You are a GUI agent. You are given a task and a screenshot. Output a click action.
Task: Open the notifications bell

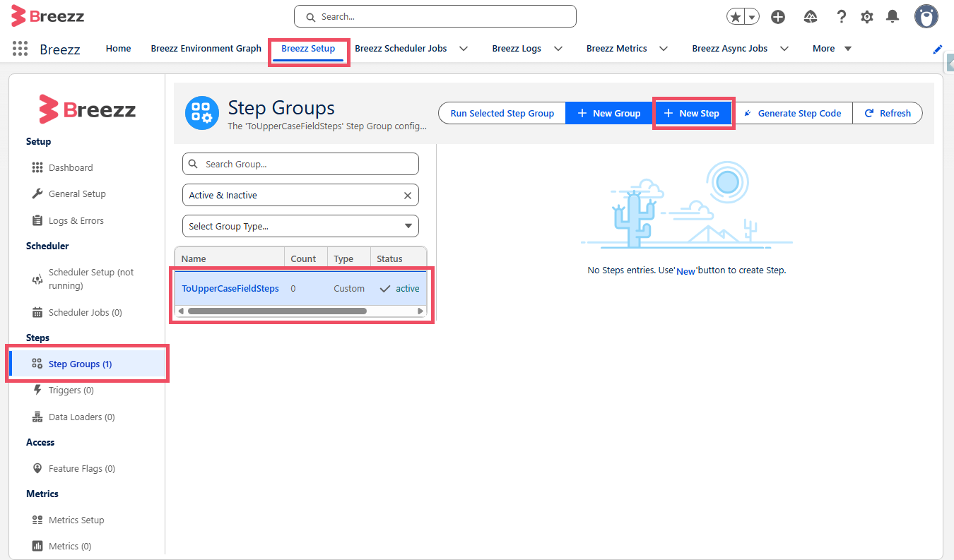click(893, 17)
